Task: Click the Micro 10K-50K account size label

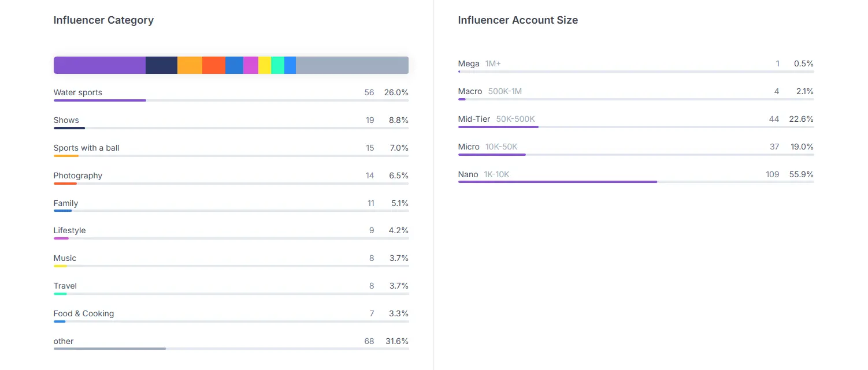Action: pyautogui.click(x=488, y=147)
